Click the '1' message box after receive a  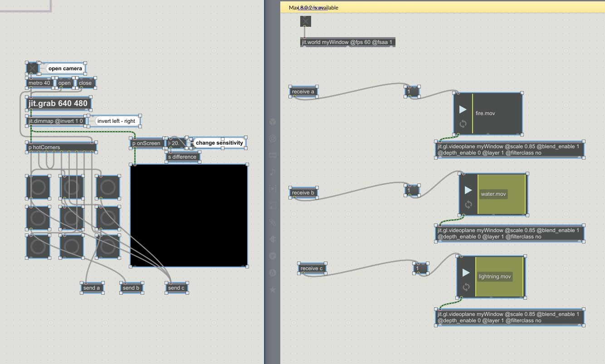412,91
